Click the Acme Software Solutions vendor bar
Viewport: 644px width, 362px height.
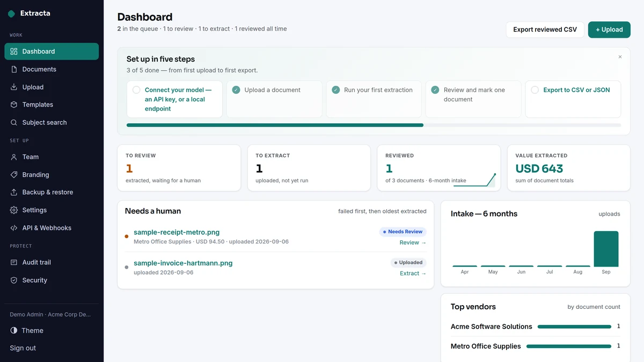(x=574, y=327)
